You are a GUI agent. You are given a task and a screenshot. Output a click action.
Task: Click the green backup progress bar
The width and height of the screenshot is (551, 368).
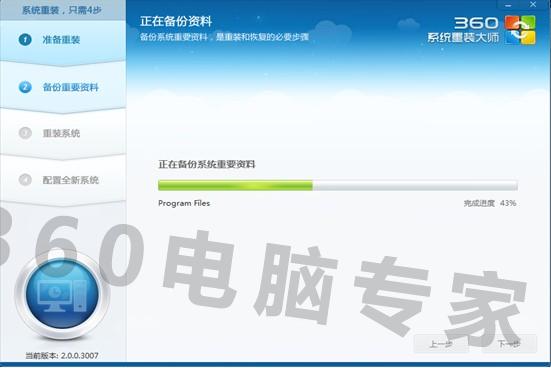pyautogui.click(x=338, y=185)
